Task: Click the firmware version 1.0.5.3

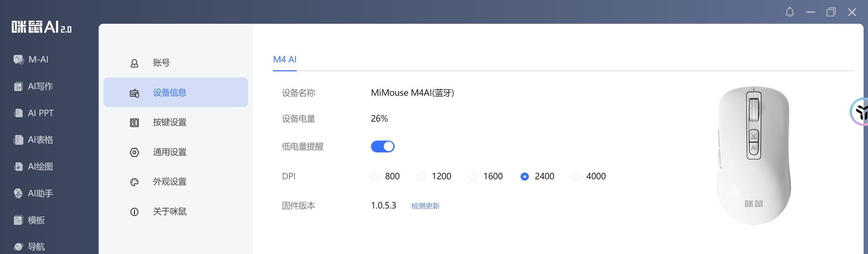Action: [383, 205]
